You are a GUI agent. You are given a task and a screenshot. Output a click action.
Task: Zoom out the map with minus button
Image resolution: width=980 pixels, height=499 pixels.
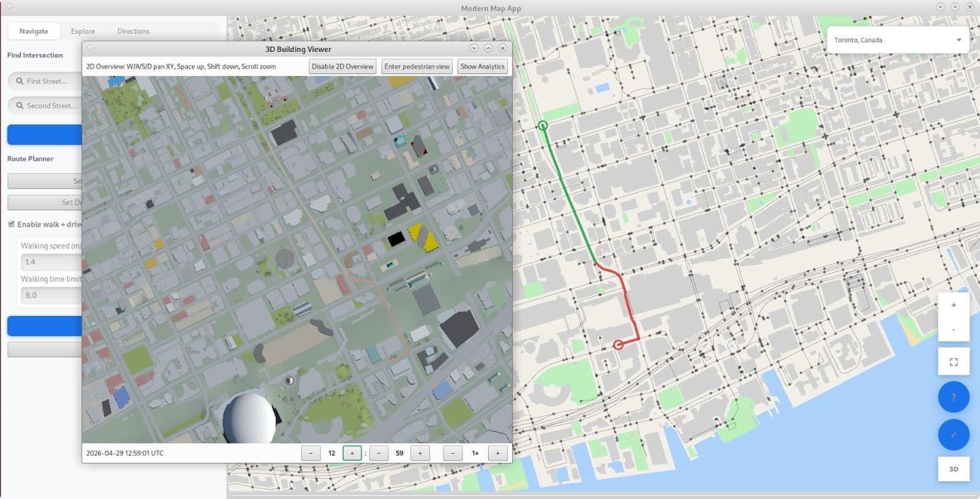(954, 329)
